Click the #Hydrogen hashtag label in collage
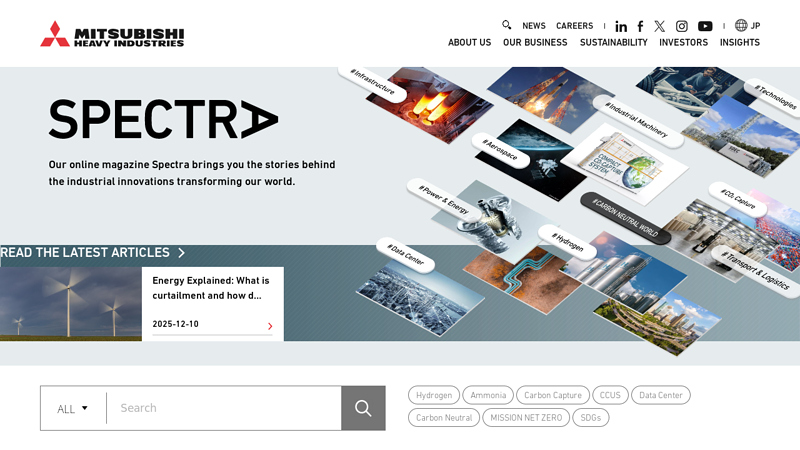The height and width of the screenshot is (450, 800). pos(567,241)
